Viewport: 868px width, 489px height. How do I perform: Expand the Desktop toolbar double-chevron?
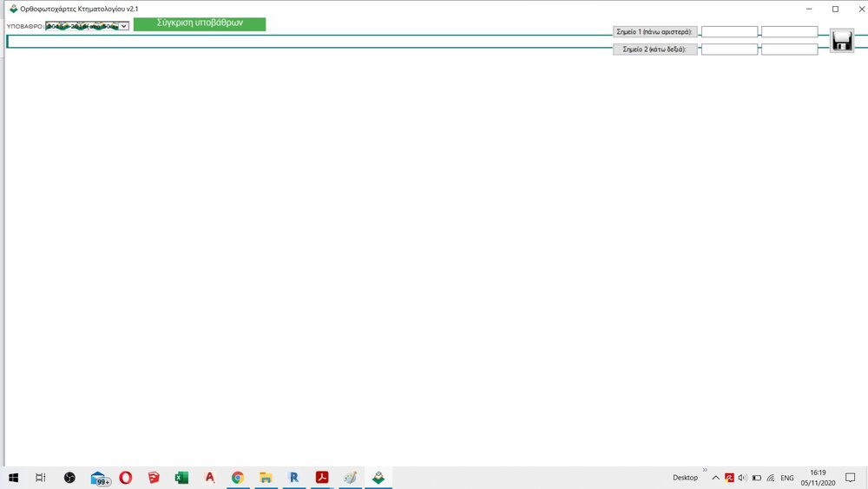705,470
